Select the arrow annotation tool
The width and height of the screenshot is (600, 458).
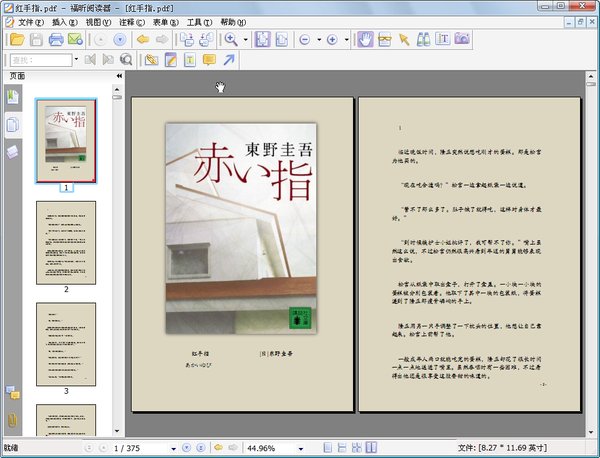[x=229, y=60]
